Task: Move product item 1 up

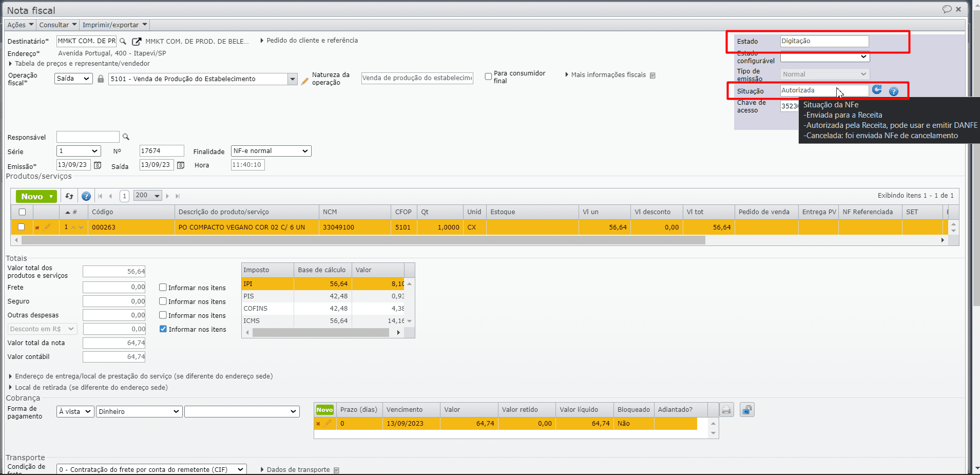Action: (73, 227)
